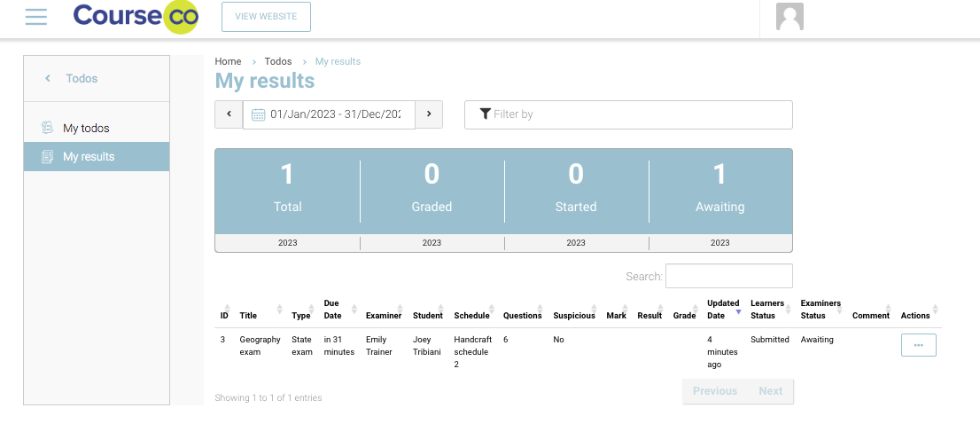The image size is (980, 424).
Task: Click the My results sidebar icon
Action: [48, 157]
